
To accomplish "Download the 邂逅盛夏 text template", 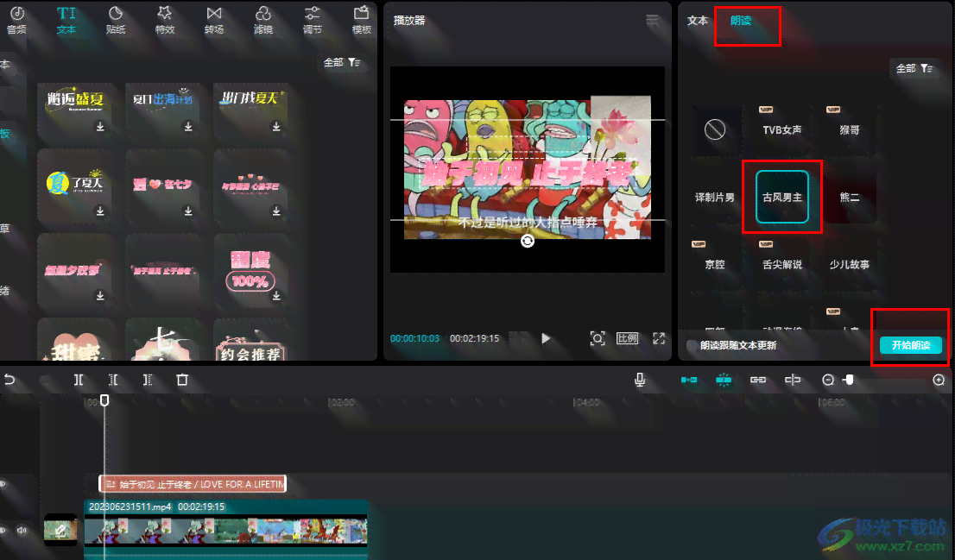I will pos(100,127).
